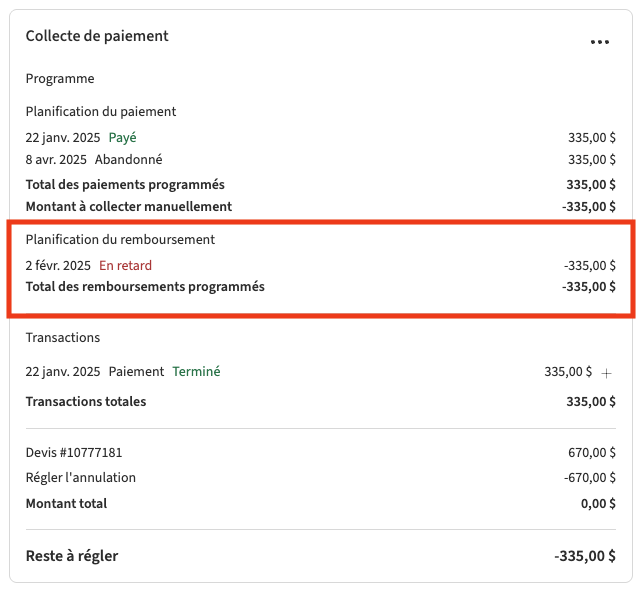Click the Reste à régler amount -335,00 $
This screenshot has width=641, height=591.
584,556
